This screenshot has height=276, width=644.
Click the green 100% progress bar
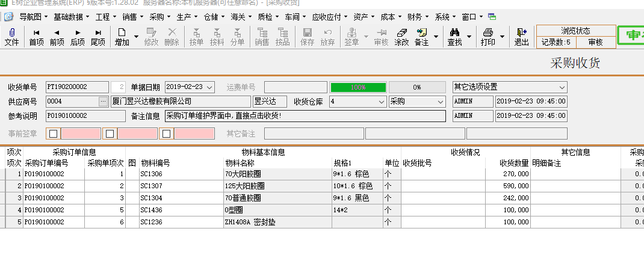tap(358, 88)
